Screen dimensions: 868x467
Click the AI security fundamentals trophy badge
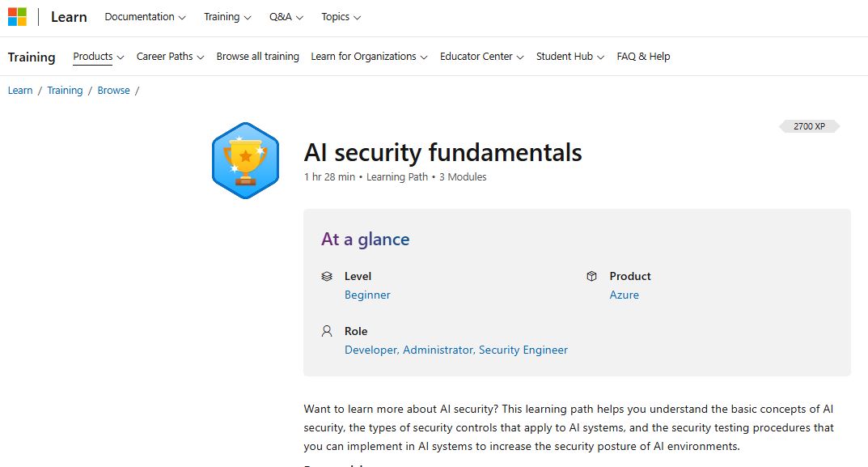tap(245, 159)
